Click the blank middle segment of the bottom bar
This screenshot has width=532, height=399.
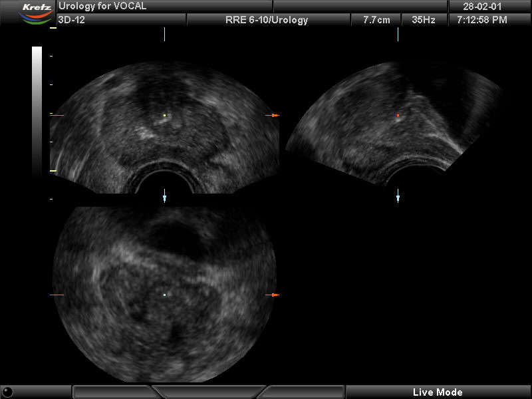pos(209,392)
